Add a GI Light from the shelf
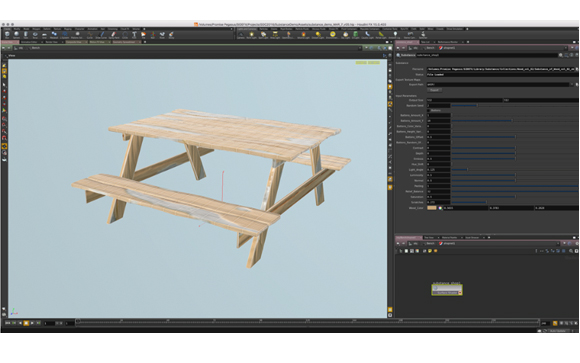The height and width of the screenshot is (363, 580). pyautogui.click(x=355, y=34)
